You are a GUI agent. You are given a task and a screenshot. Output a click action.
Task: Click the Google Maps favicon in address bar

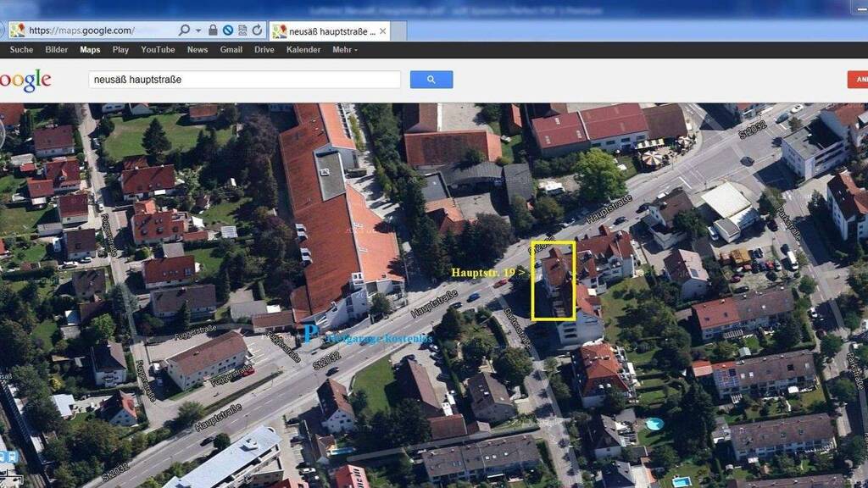point(17,30)
